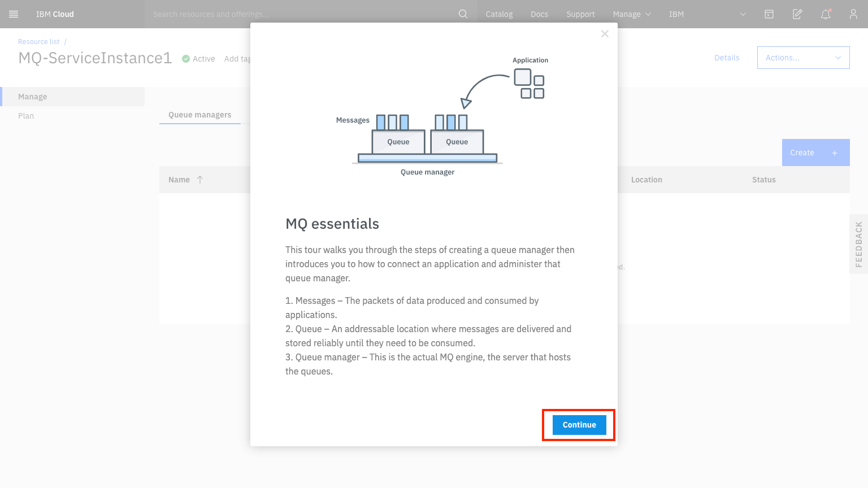
Task: Open the Manage dropdown in the header
Action: pos(631,14)
